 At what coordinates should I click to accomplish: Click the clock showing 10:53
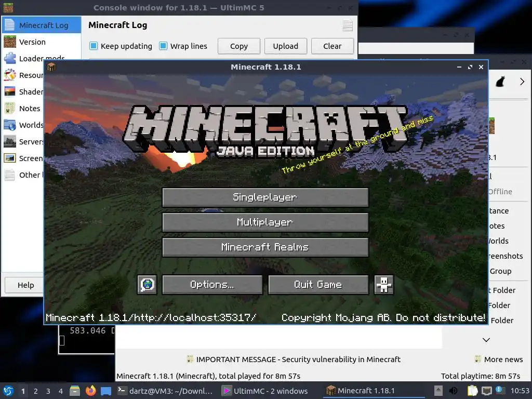[520, 391]
